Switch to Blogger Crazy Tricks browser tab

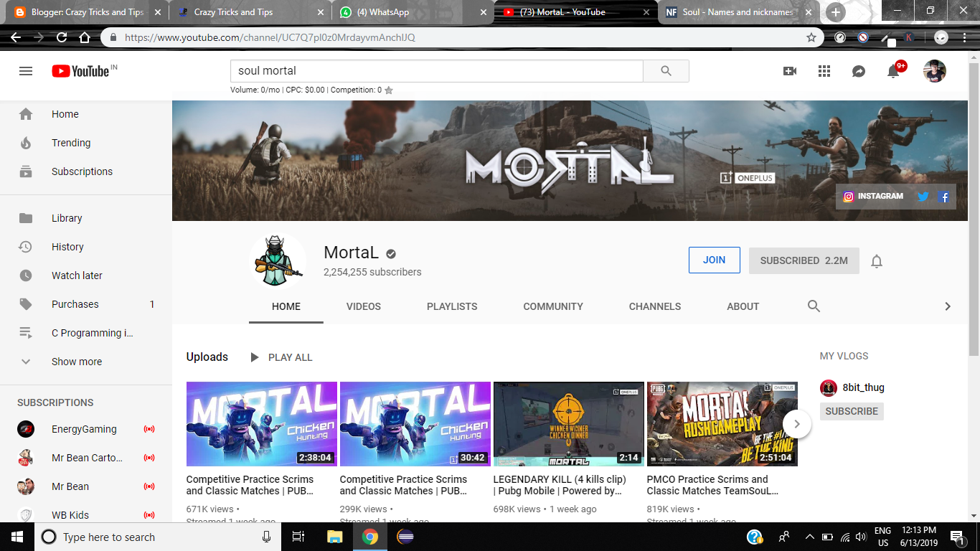click(88, 12)
